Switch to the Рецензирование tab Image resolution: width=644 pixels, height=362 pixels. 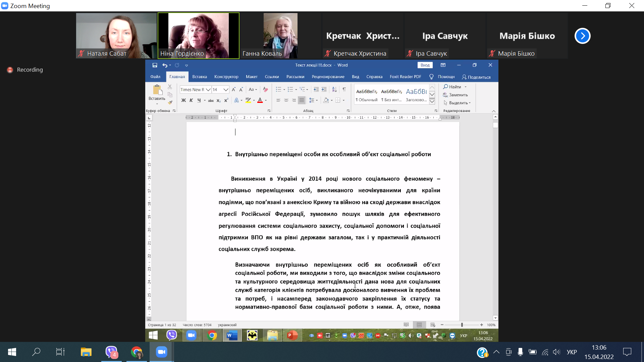[x=328, y=77]
